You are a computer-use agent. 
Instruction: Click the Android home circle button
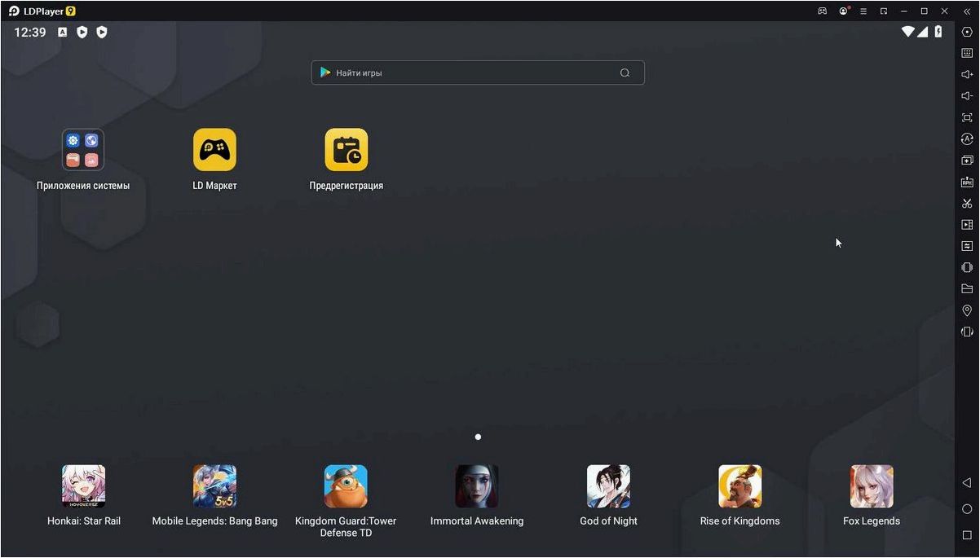click(967, 509)
